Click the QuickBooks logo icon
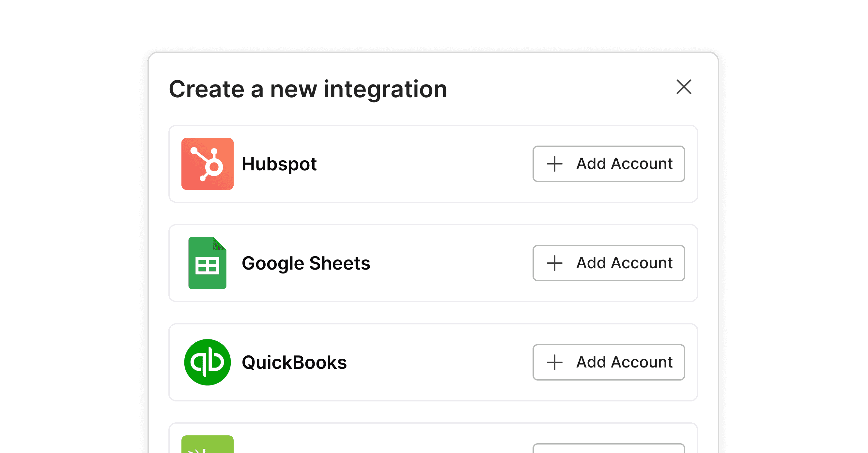This screenshot has width=868, height=453. tap(207, 362)
